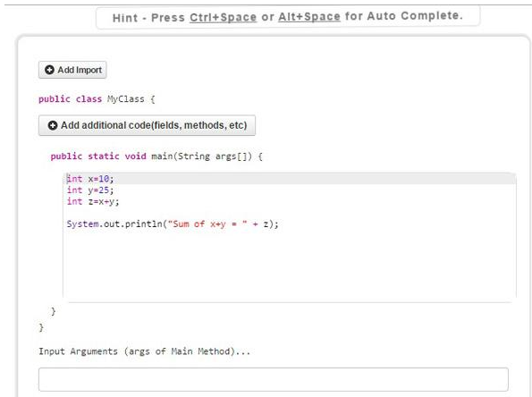This screenshot has height=397, width=532.
Task: Click the Auto Complete hint banner
Action: click(x=288, y=17)
